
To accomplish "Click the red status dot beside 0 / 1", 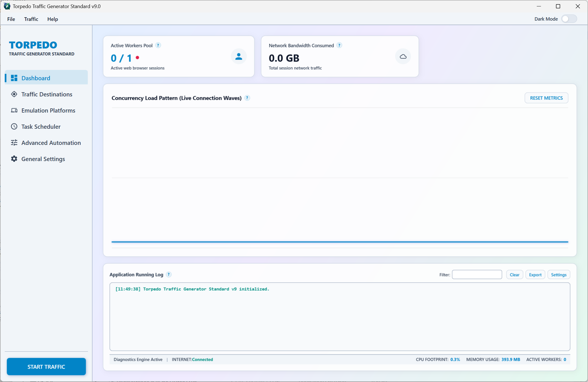I will (x=137, y=58).
